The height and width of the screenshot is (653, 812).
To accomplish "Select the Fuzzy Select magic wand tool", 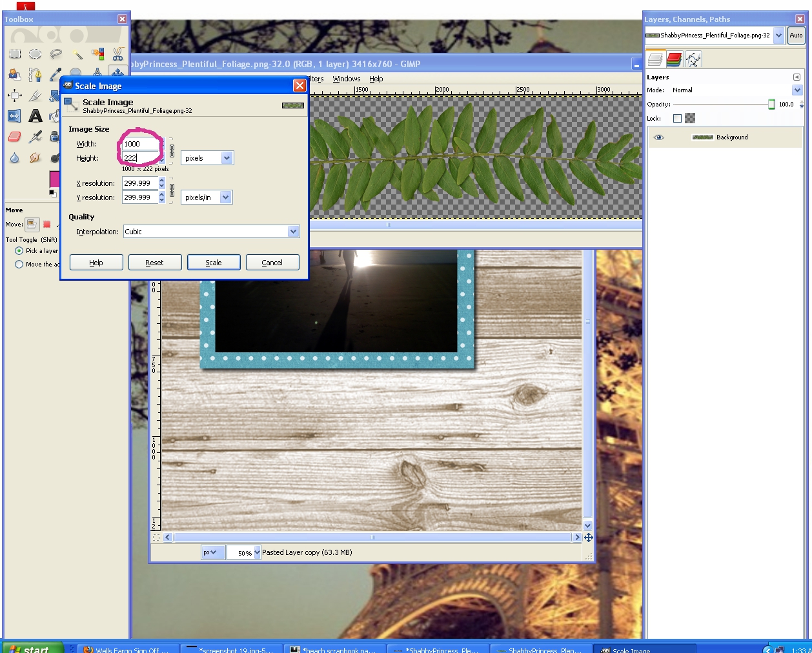I will pos(79,54).
